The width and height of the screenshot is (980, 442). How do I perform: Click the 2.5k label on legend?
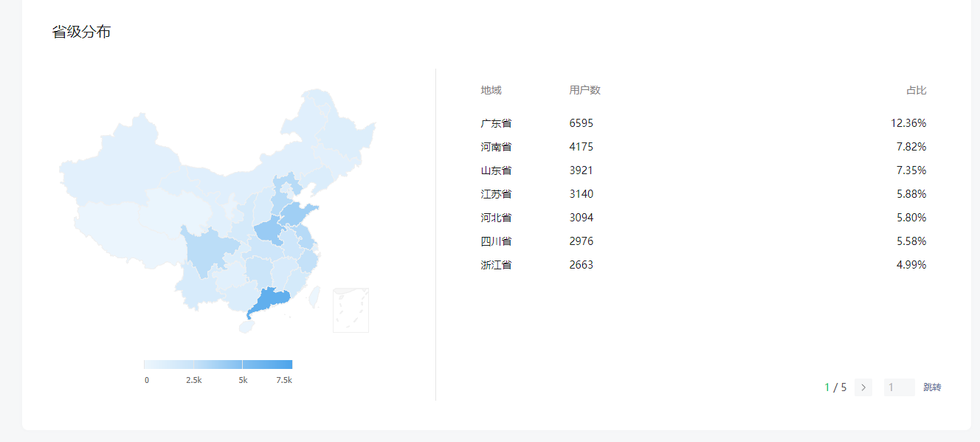194,380
